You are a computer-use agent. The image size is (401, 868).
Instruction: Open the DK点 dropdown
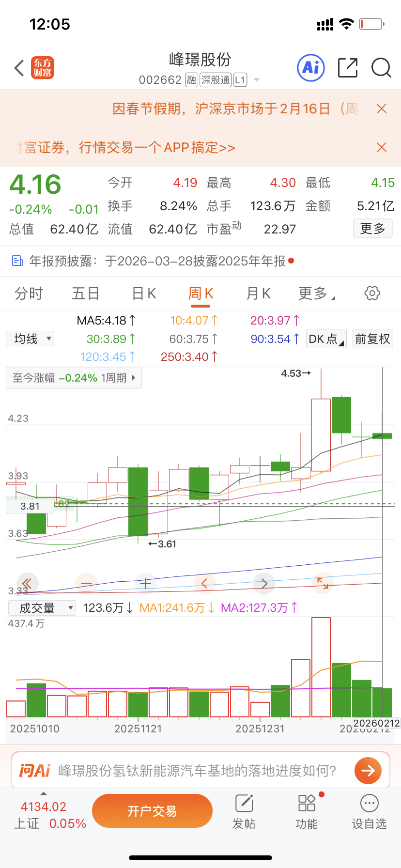(326, 339)
